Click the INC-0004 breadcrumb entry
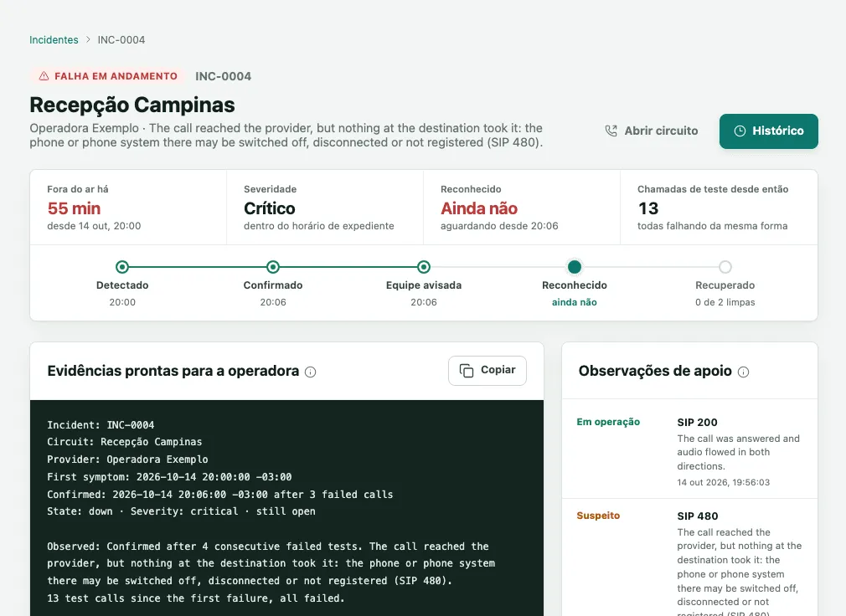 click(121, 40)
